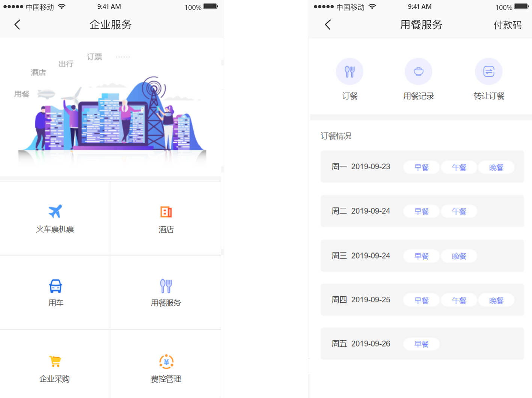The height and width of the screenshot is (398, 532).
Task: Tap the 订餐情况 section heading
Action: [x=336, y=136]
